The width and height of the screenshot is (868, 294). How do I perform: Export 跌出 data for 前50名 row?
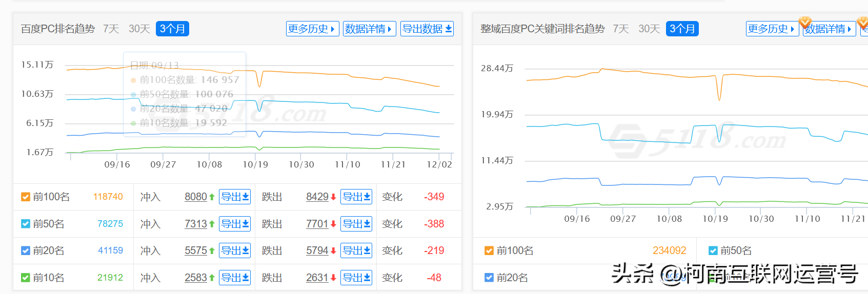pyautogui.click(x=356, y=224)
